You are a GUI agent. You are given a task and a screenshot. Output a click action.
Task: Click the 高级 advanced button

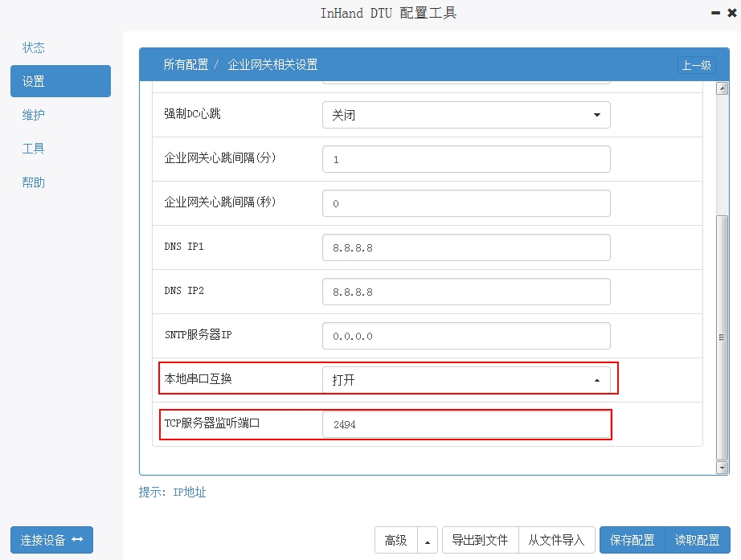(395, 541)
